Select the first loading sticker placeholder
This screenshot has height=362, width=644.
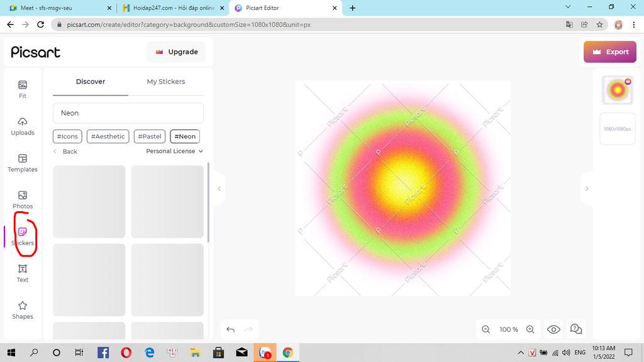pyautogui.click(x=89, y=202)
